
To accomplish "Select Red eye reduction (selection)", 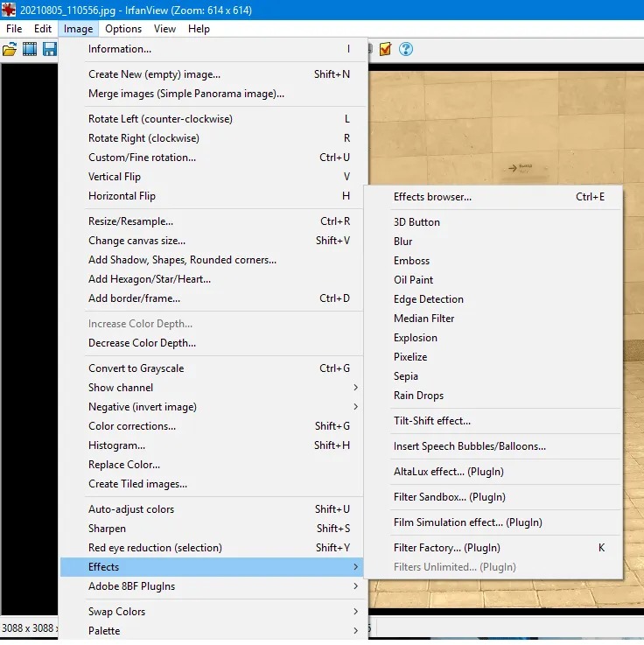I will click(x=212, y=548).
